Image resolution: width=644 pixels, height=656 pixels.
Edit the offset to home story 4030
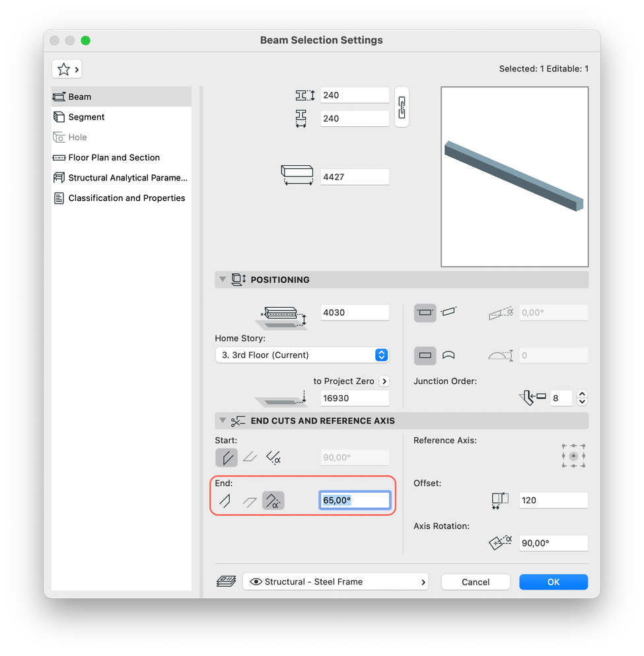tap(355, 312)
